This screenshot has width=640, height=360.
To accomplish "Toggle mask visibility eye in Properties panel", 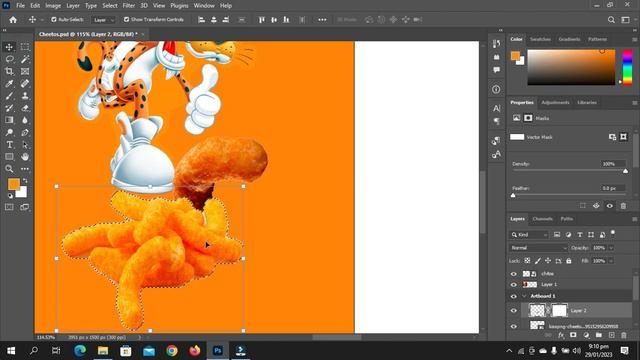I will point(610,206).
